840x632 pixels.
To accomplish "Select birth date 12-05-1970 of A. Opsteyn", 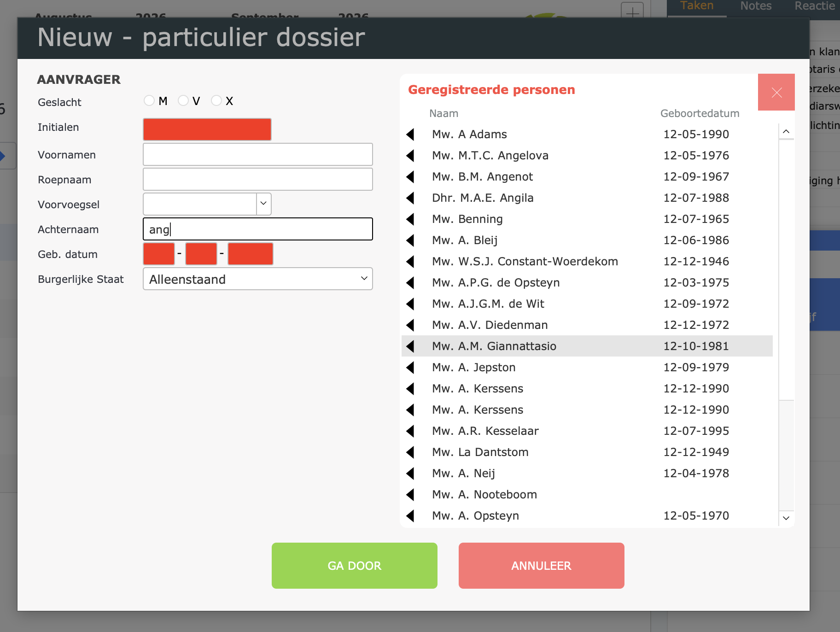I will click(696, 516).
